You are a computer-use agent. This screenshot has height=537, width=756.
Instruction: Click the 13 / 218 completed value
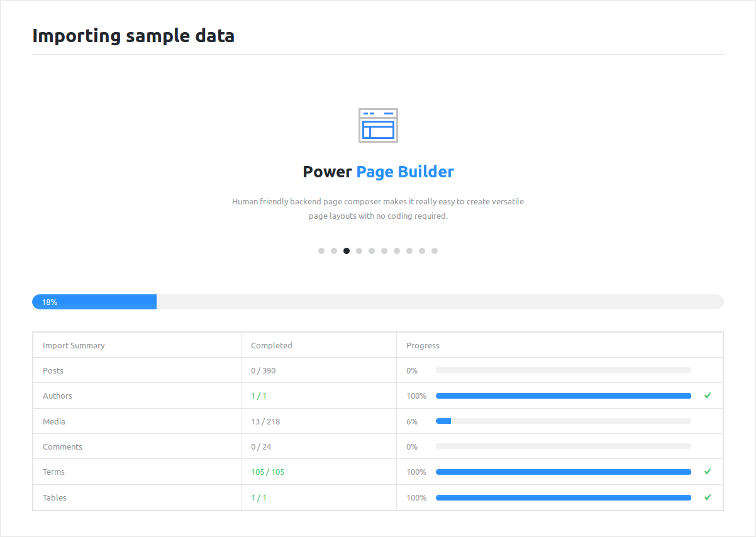pyautogui.click(x=265, y=421)
